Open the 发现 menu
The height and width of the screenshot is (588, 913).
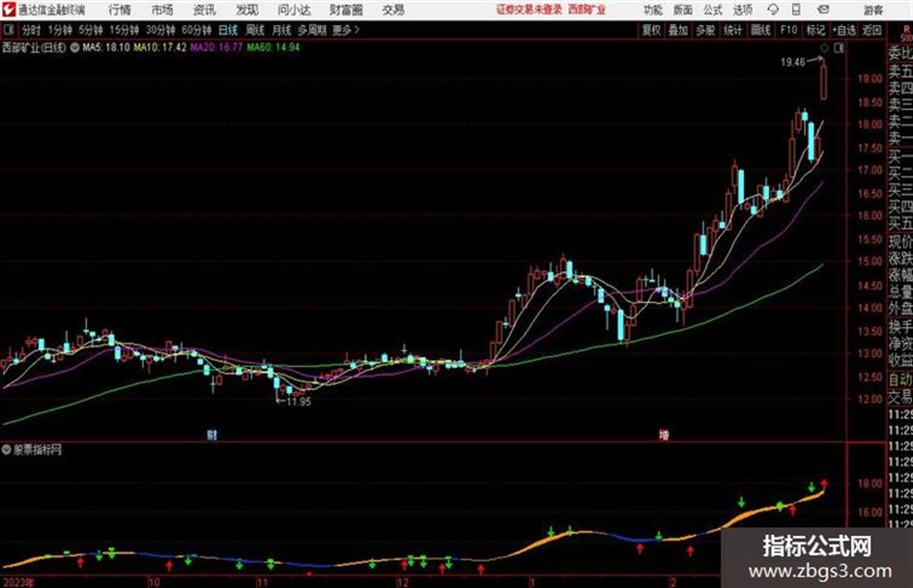pyautogui.click(x=247, y=10)
